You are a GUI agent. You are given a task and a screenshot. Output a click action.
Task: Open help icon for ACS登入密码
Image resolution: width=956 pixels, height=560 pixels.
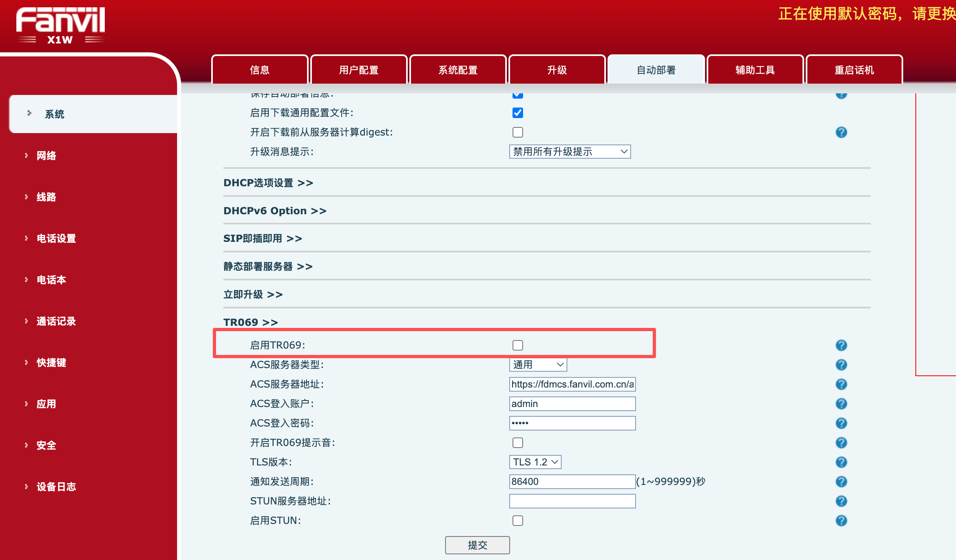point(841,423)
